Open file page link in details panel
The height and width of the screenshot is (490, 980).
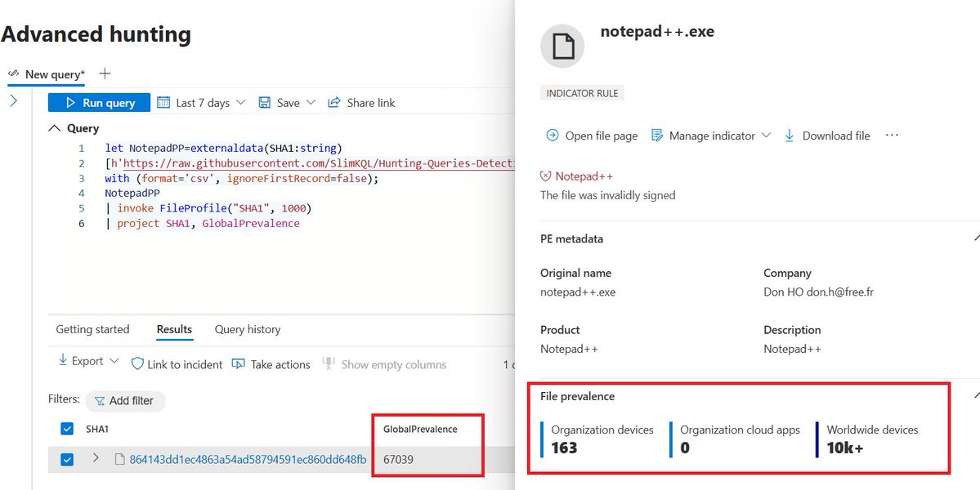[x=602, y=136]
